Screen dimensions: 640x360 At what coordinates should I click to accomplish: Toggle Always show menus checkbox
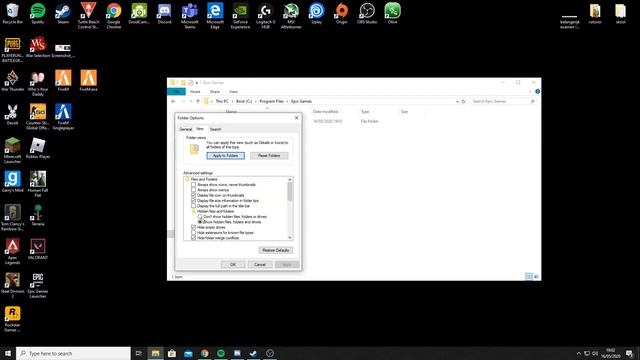(x=193, y=190)
